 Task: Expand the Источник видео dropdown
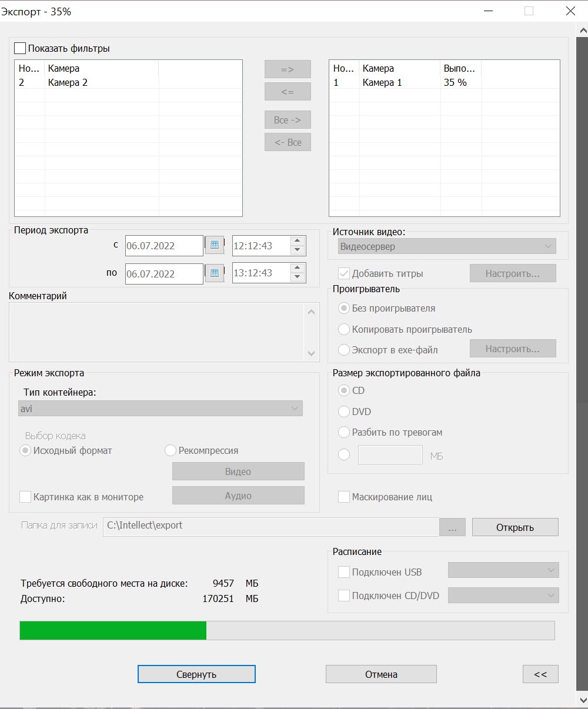(447, 246)
